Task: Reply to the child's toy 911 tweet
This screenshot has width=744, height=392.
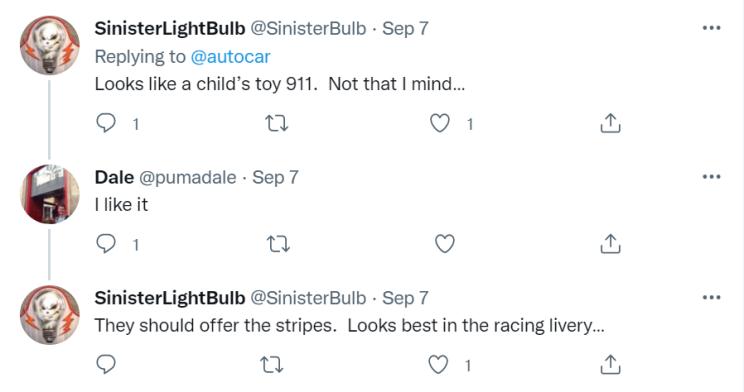Action: coord(106,123)
